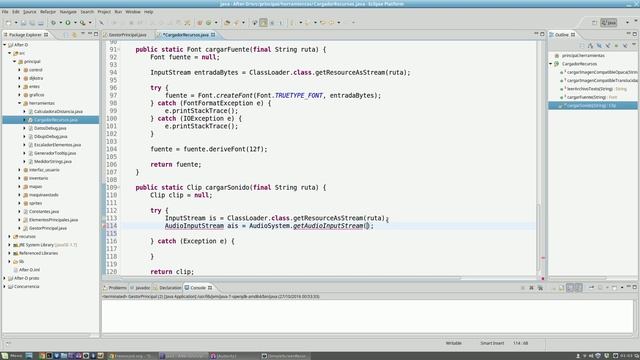Collapse the src folder node

(x=10, y=53)
